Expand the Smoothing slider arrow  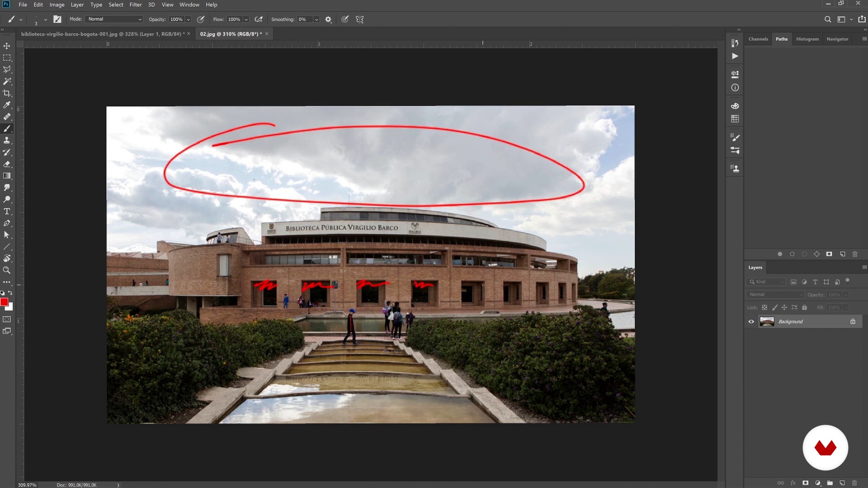click(x=316, y=19)
